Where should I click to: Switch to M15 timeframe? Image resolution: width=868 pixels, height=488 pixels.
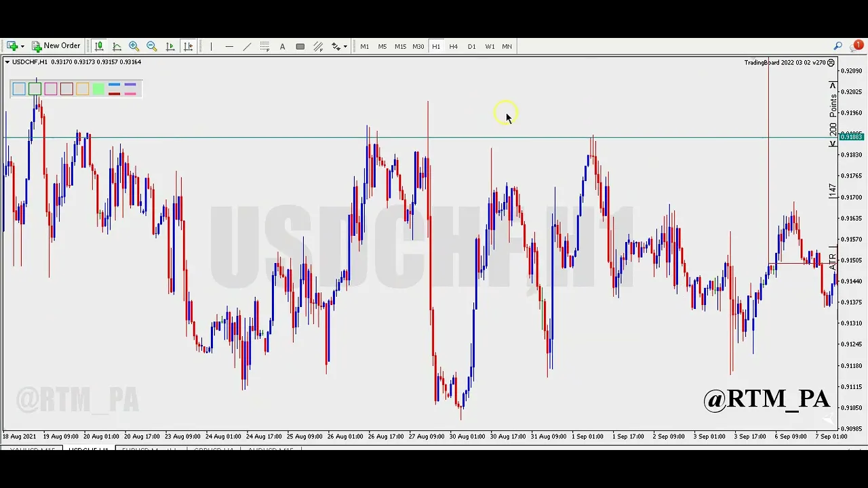coord(400,46)
